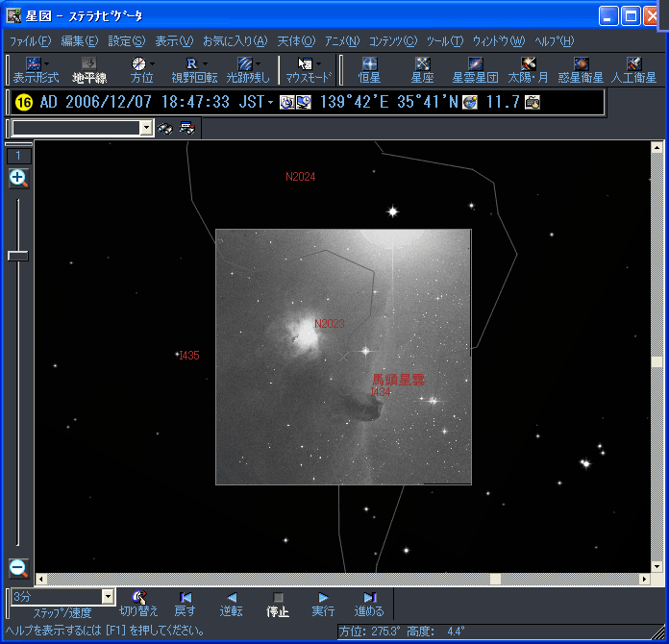This screenshot has width=669, height=644.
Task: Open the 設定(S) menu
Action: click(x=126, y=40)
